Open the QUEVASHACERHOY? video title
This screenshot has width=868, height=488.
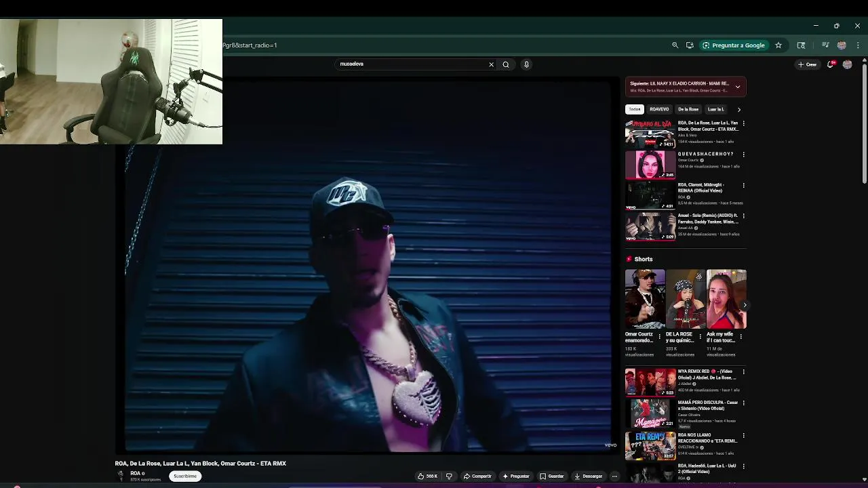point(705,154)
